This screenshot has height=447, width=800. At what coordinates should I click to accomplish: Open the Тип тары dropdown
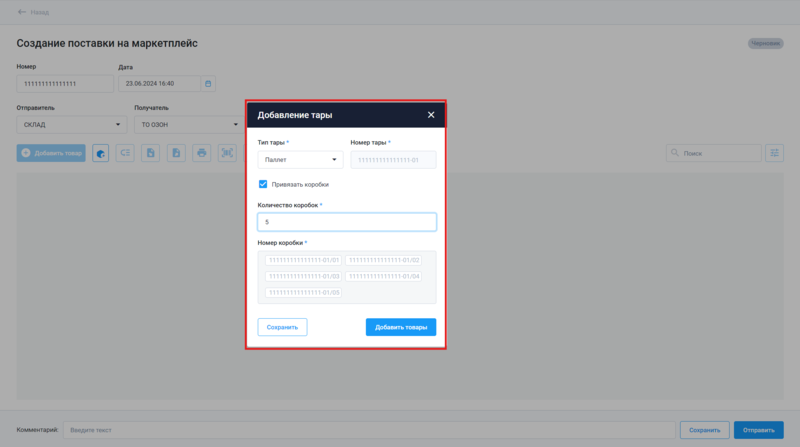tap(300, 159)
